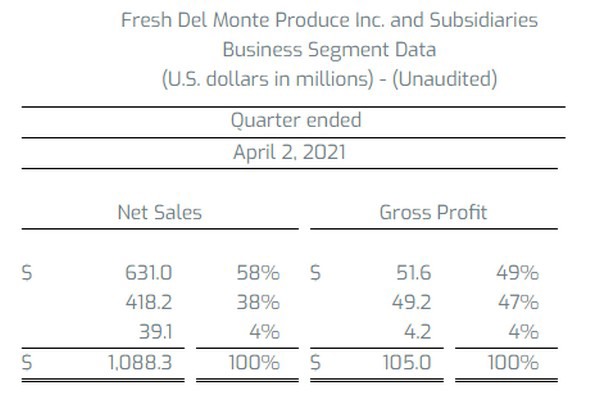Click the 4.2 gross profit value
Image resolution: width=600 pixels, height=409 pixels.
pos(417,332)
